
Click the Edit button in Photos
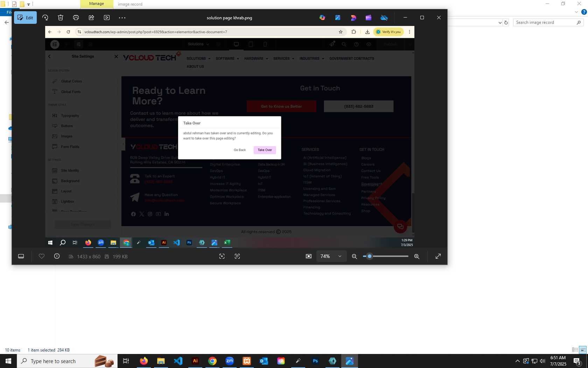coord(25,18)
